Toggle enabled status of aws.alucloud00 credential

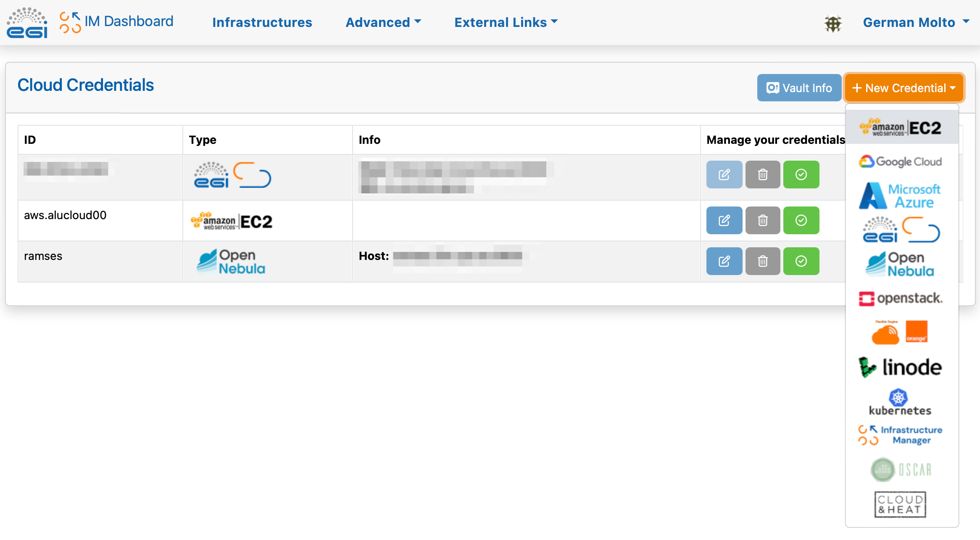coord(801,220)
